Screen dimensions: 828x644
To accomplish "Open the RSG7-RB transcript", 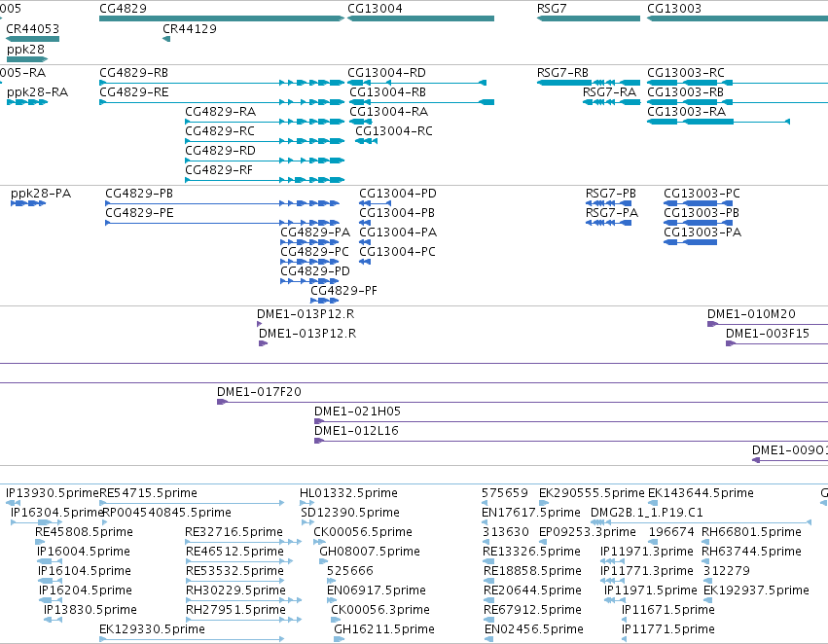I will tap(563, 73).
